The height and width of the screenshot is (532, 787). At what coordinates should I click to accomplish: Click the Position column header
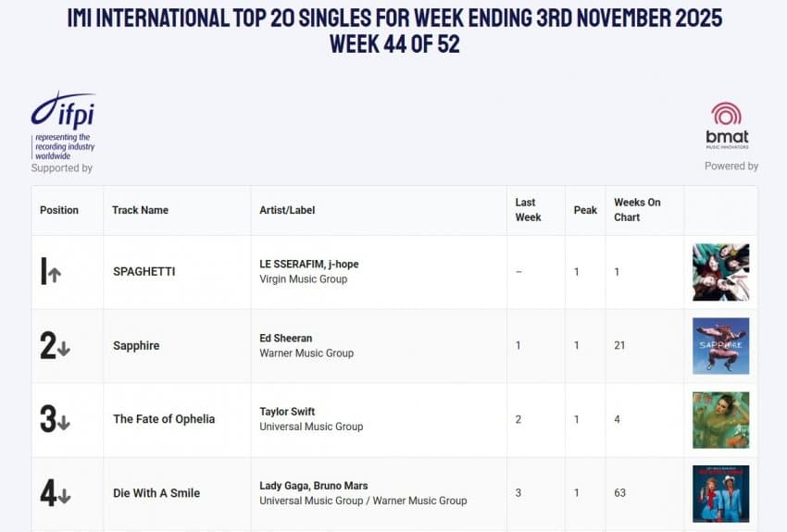click(x=59, y=210)
